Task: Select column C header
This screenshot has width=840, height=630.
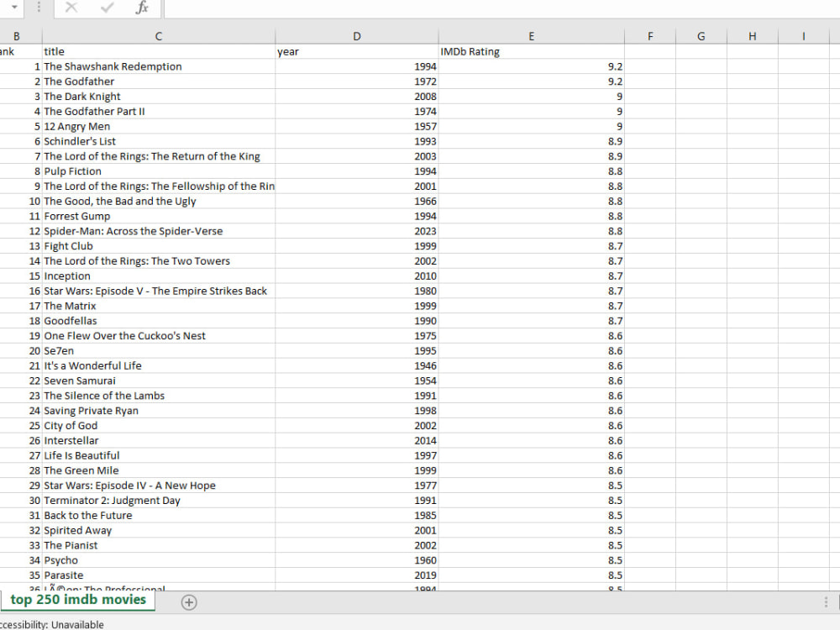Action: 159,36
